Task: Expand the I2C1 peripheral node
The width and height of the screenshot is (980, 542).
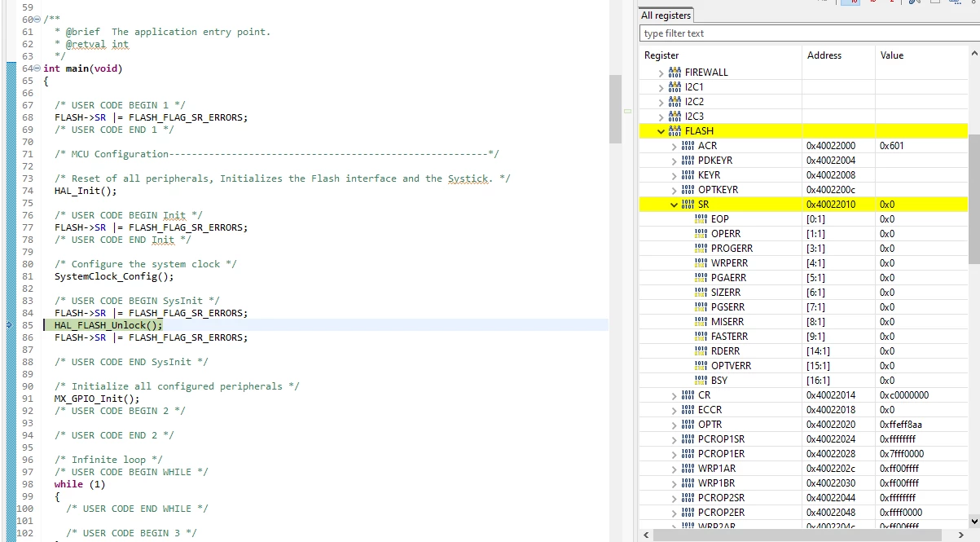Action: tap(661, 86)
